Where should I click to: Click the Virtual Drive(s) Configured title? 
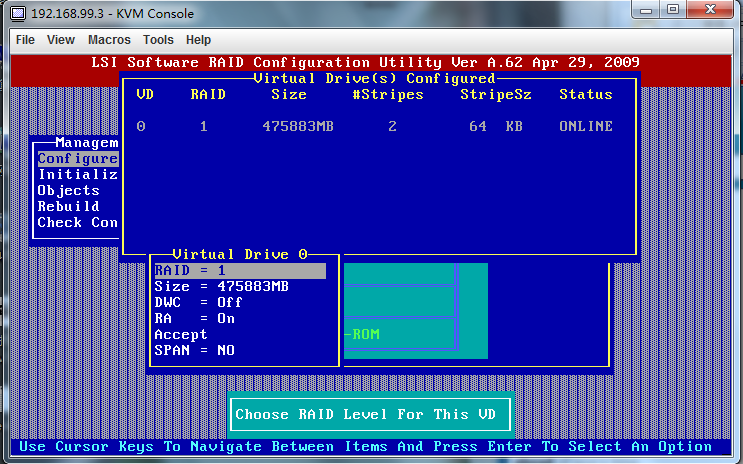(x=374, y=78)
